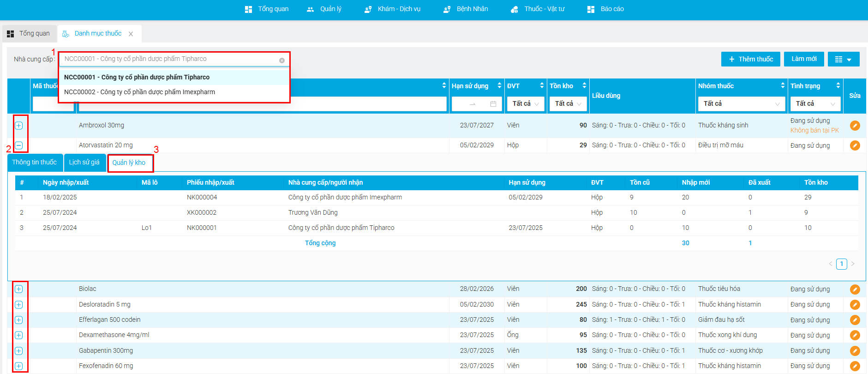Open the Quản lý menu
Image resolution: width=868 pixels, height=374 pixels.
324,9
